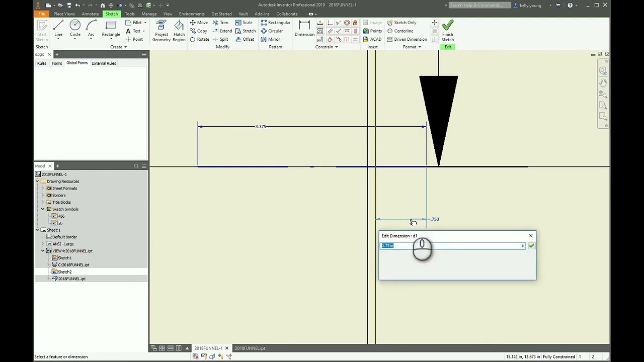
Task: Choose the Mirror pattern tool
Action: click(x=270, y=39)
